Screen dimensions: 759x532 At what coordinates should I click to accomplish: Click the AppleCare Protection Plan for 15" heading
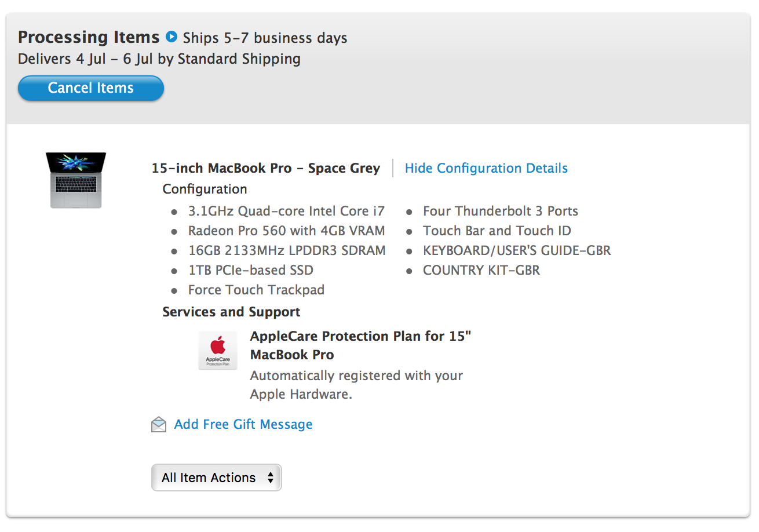360,345
